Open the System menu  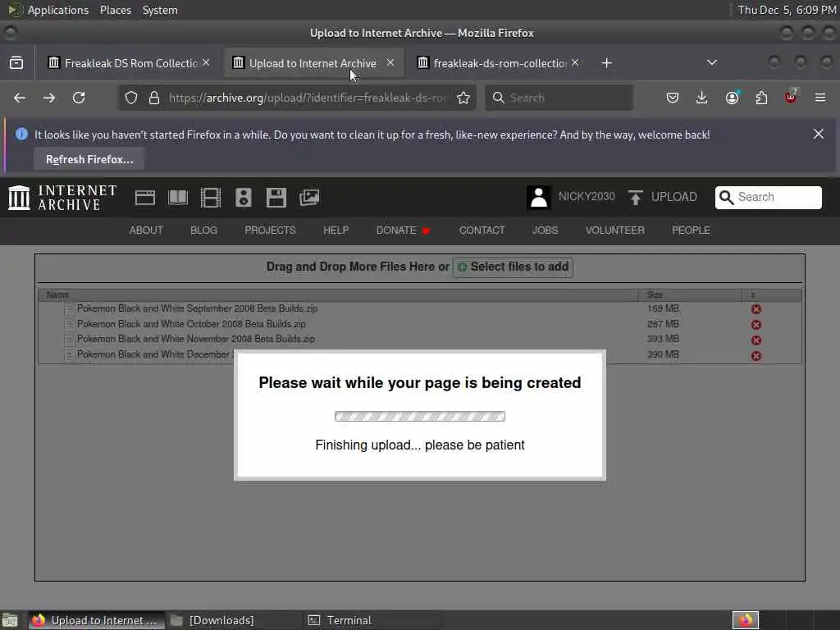pos(160,10)
